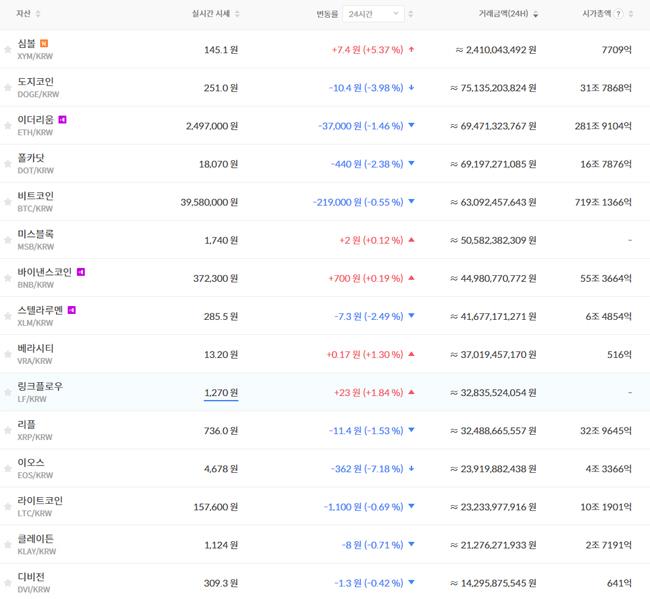Click the purple megaphone icon beside 바이낸스코인
This screenshot has width=650, height=599.
point(81,272)
